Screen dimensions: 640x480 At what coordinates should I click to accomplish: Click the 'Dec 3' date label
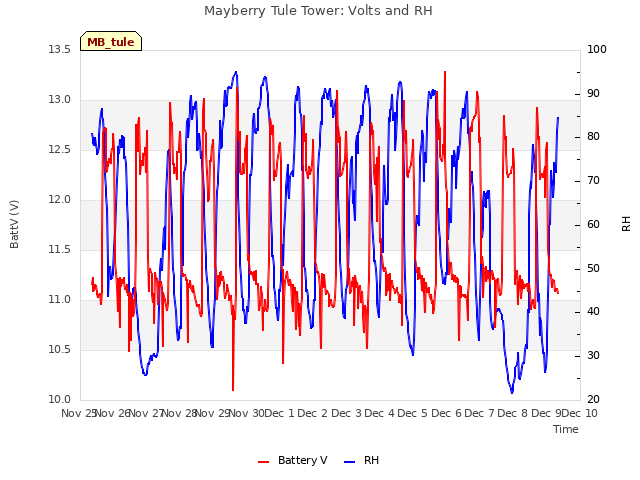pos(346,413)
